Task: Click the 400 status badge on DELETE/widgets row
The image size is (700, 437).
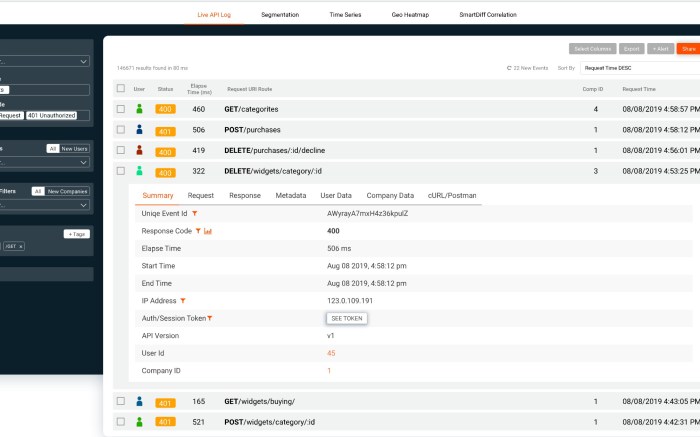Action: coord(165,172)
